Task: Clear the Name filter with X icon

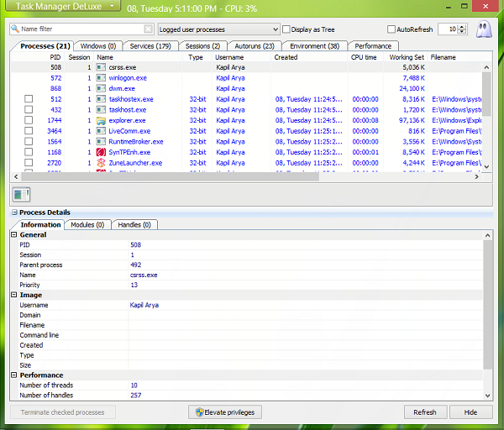Action: [148, 29]
